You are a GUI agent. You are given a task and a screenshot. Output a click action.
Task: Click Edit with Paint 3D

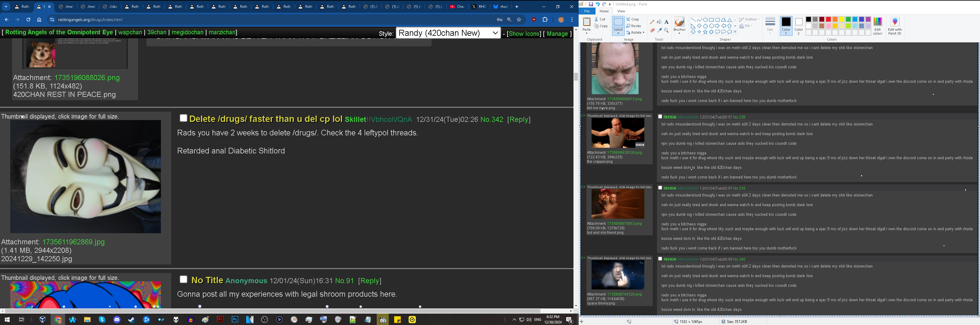895,26
